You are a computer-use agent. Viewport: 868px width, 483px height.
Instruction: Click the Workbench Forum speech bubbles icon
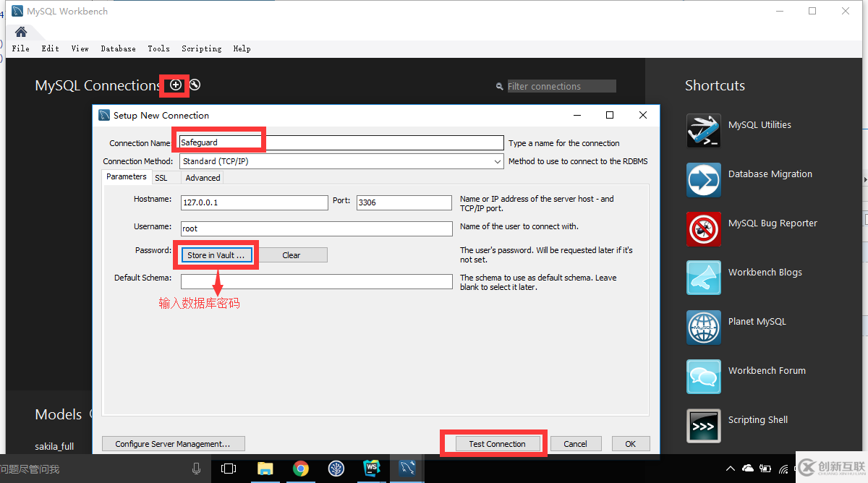[704, 377]
